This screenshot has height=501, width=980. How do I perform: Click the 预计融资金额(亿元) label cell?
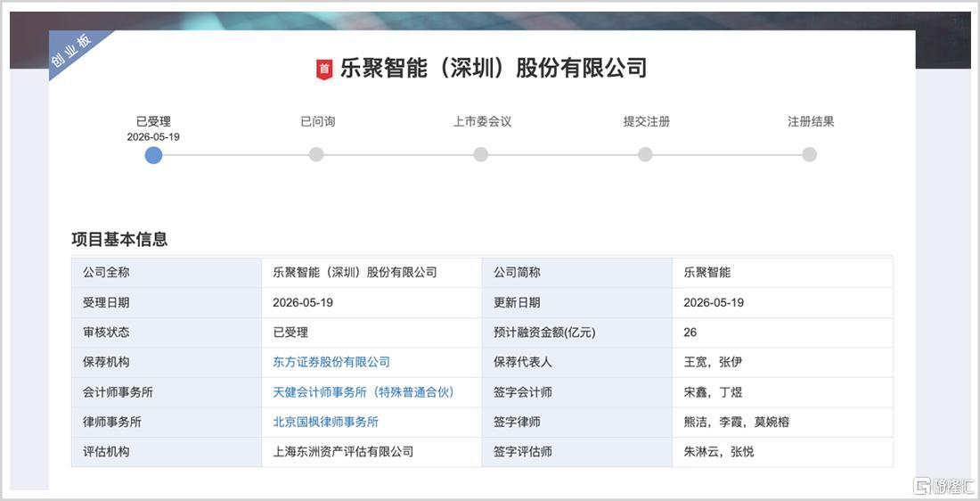coord(577,333)
